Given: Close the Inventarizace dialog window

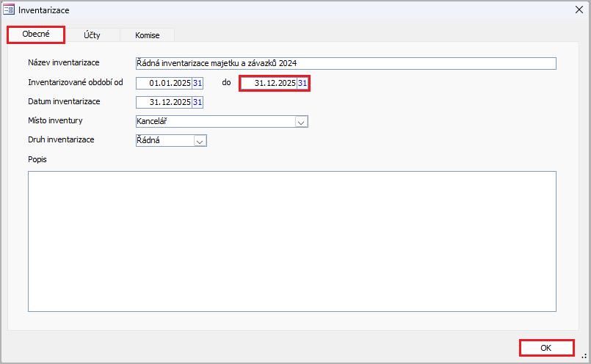Looking at the screenshot, I should tap(579, 10).
